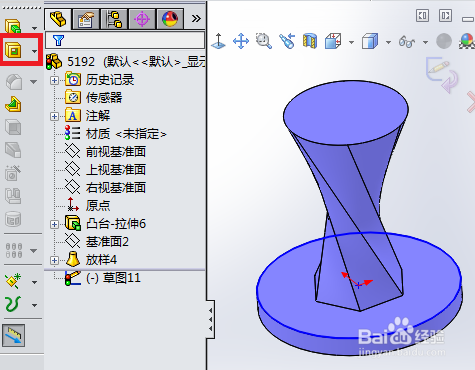The image size is (475, 370).
Task: Toggle the Instant3D ruler button
Action: 14,335
